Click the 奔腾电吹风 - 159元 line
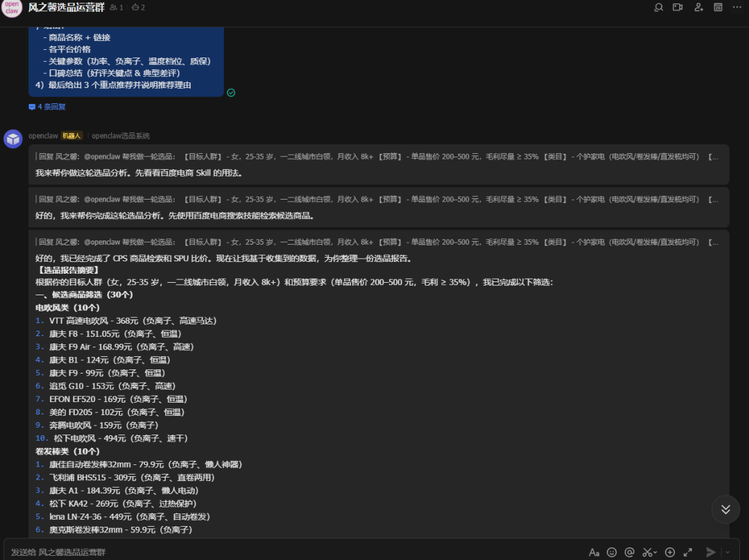Image resolution: width=749 pixels, height=560 pixels. [x=98, y=425]
